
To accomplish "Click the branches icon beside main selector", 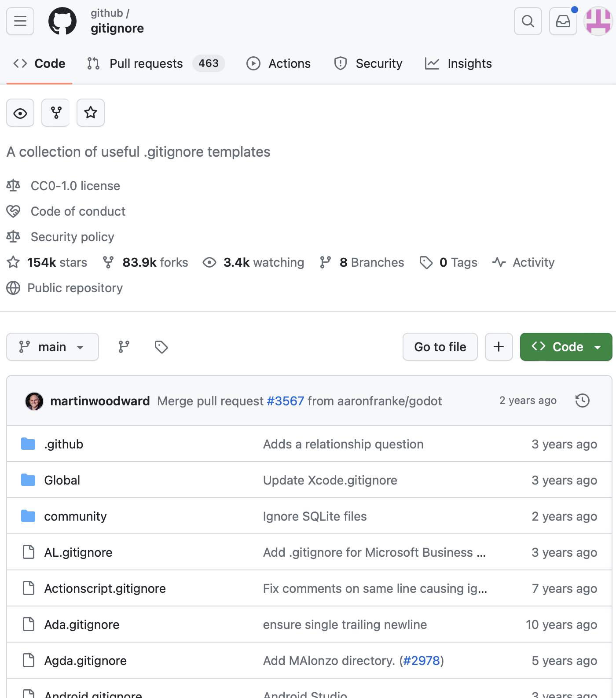I will click(x=124, y=347).
